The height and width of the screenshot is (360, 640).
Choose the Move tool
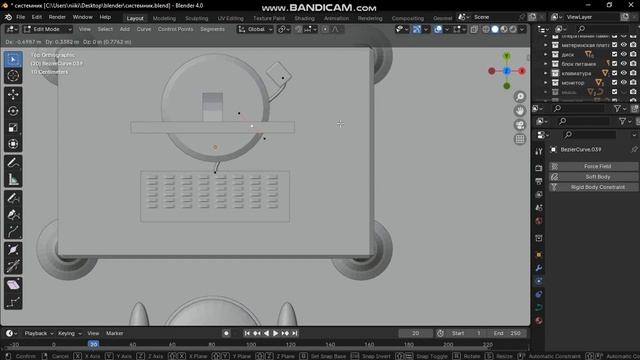[x=13, y=94]
